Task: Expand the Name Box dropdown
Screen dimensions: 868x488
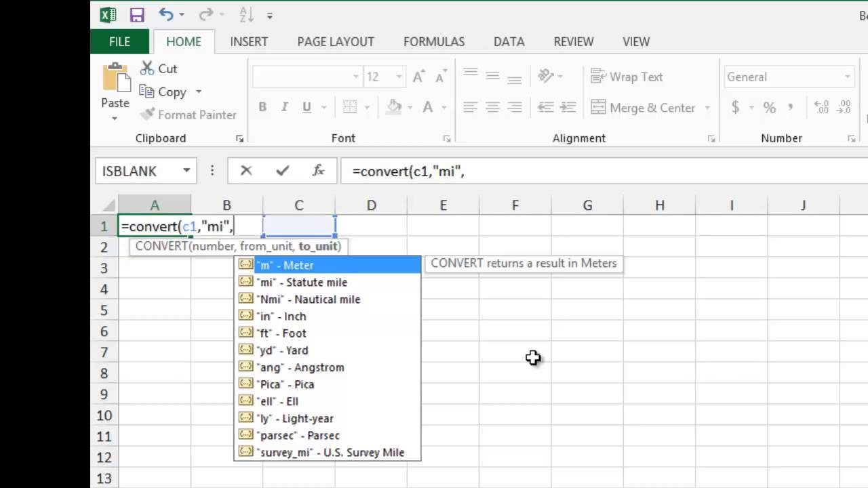Action: (x=186, y=171)
